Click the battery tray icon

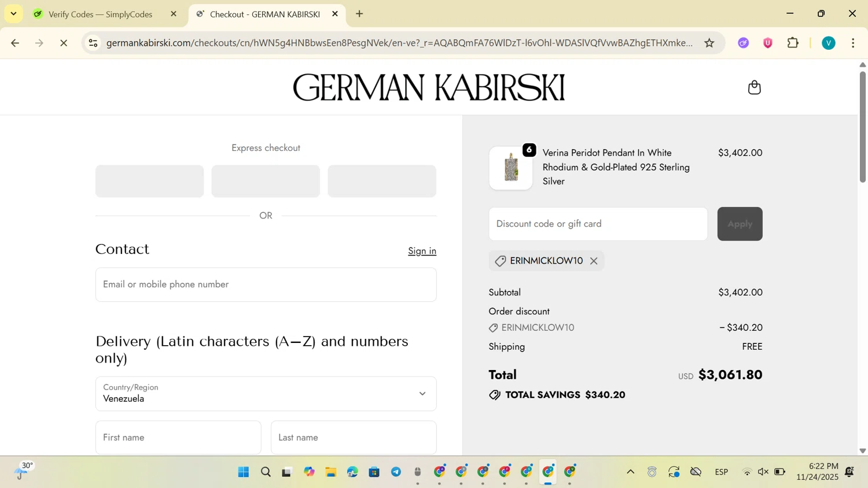click(x=780, y=472)
